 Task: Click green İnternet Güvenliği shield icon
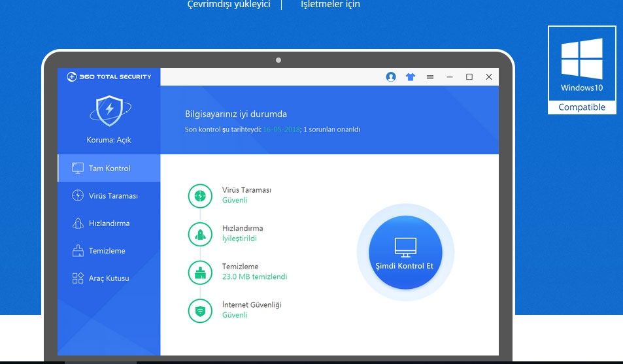click(x=200, y=311)
